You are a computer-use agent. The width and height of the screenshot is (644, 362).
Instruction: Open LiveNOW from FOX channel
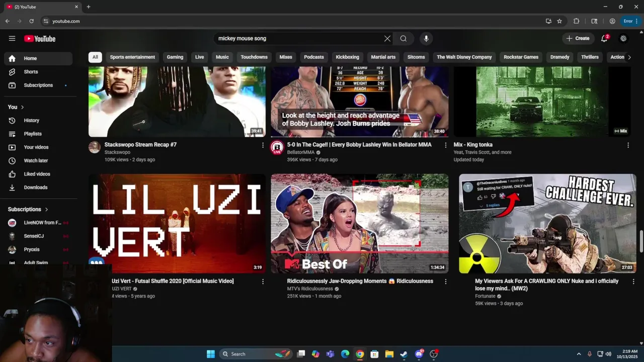pyautogui.click(x=38, y=223)
